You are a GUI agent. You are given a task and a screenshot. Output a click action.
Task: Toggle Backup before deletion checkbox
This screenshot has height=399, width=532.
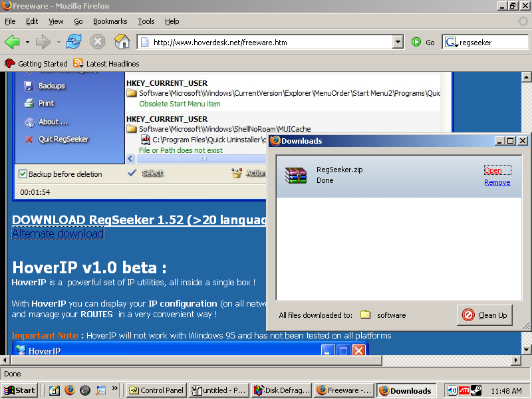23,174
